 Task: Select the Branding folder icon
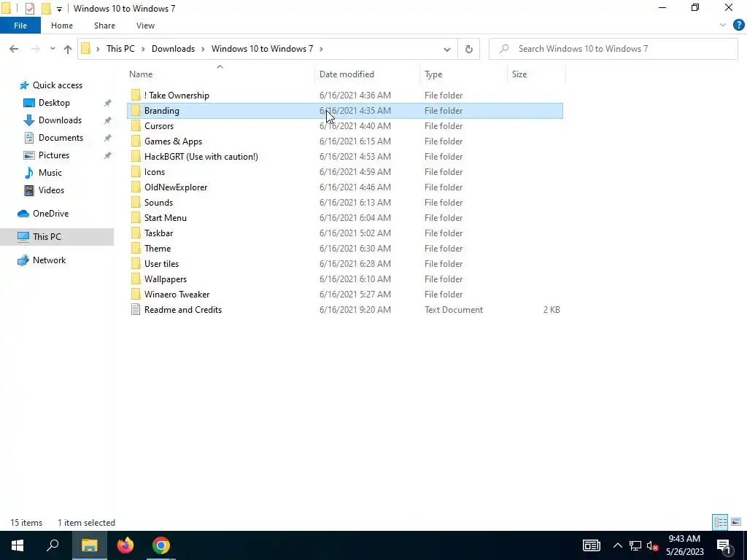point(136,111)
